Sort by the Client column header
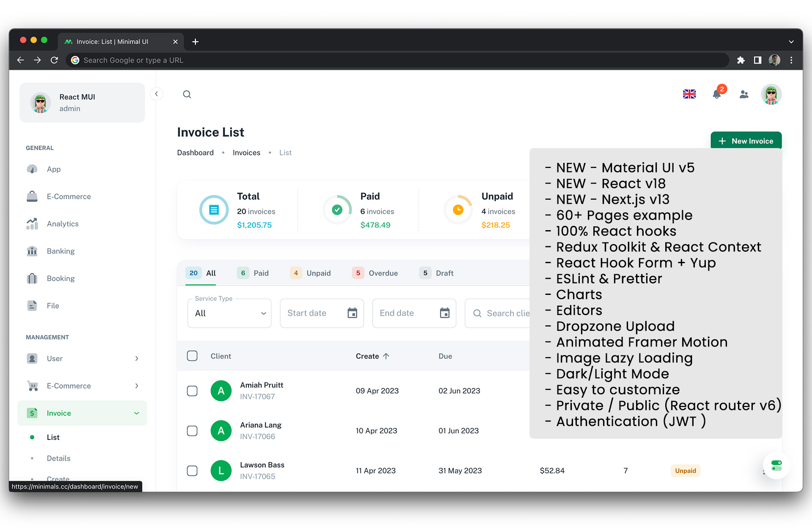Screen dimensions: 812x528 pos(221,356)
